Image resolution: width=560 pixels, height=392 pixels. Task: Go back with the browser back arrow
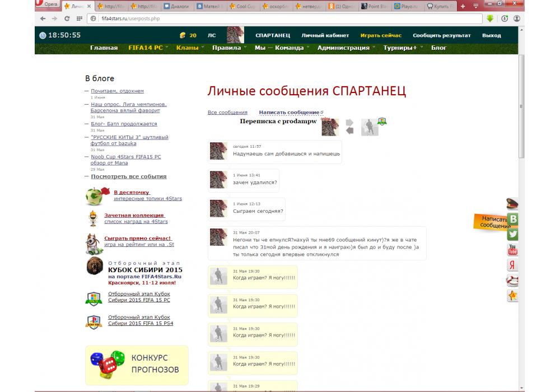coord(43,18)
